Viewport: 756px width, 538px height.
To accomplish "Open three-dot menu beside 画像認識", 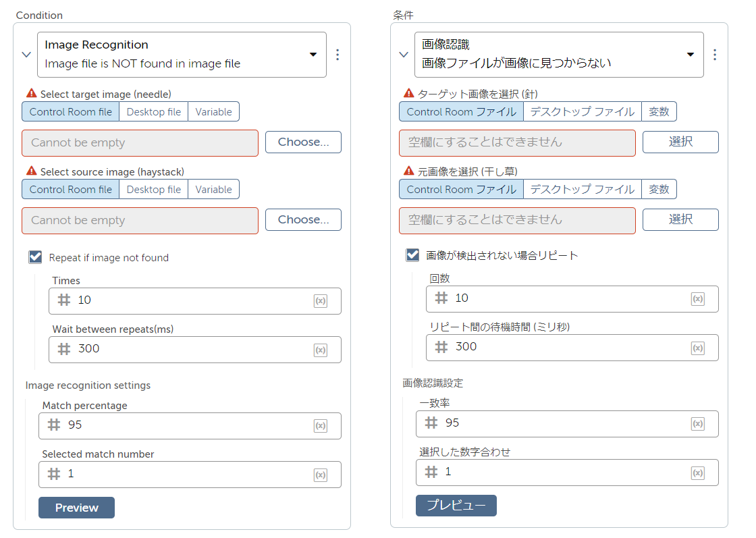I will [715, 55].
